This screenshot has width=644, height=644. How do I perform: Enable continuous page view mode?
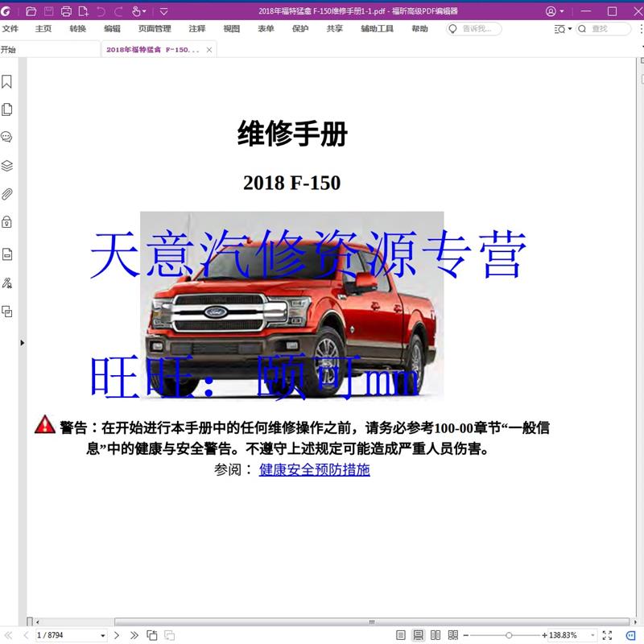pos(418,635)
